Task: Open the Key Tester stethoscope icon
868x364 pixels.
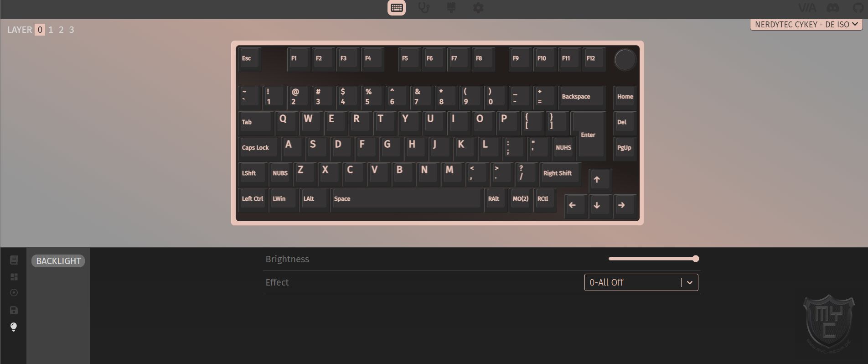Action: [424, 8]
